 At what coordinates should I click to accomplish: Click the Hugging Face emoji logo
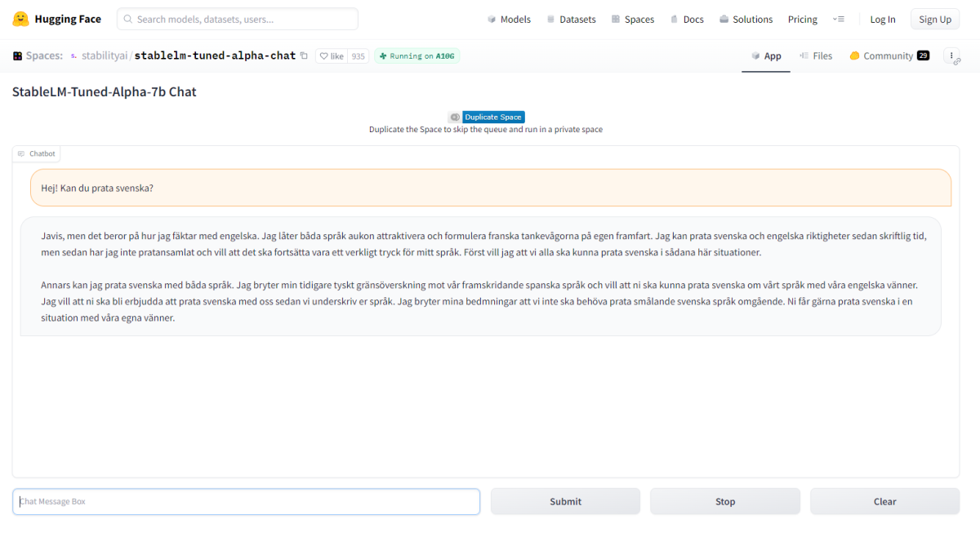click(20, 19)
